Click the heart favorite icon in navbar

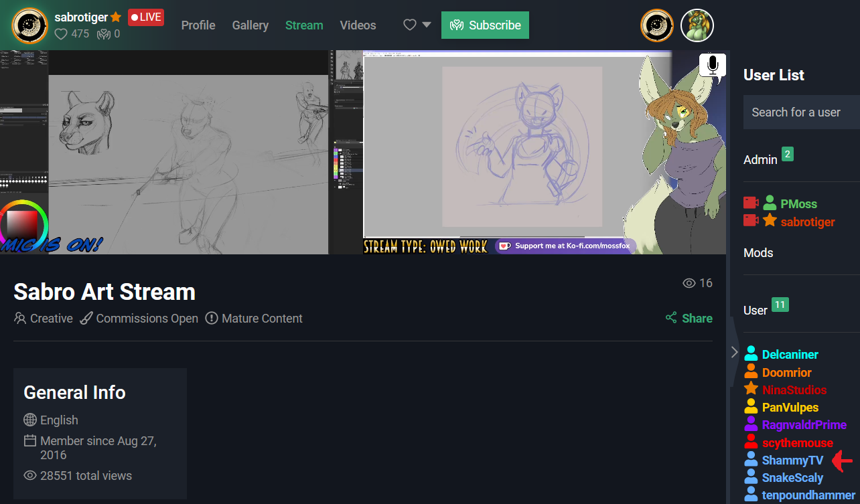point(410,25)
